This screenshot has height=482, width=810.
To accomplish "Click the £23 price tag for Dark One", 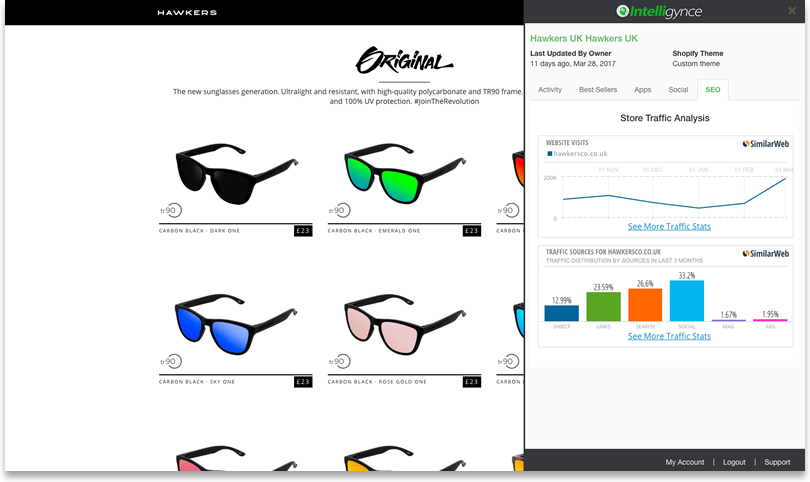I will coord(303,231).
